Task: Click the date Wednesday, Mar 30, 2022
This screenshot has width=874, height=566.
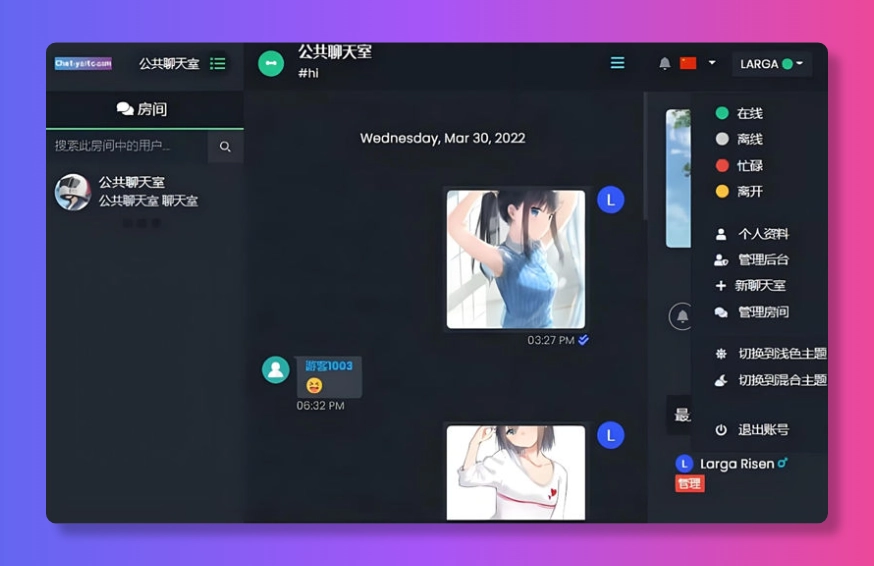Action: click(x=443, y=138)
